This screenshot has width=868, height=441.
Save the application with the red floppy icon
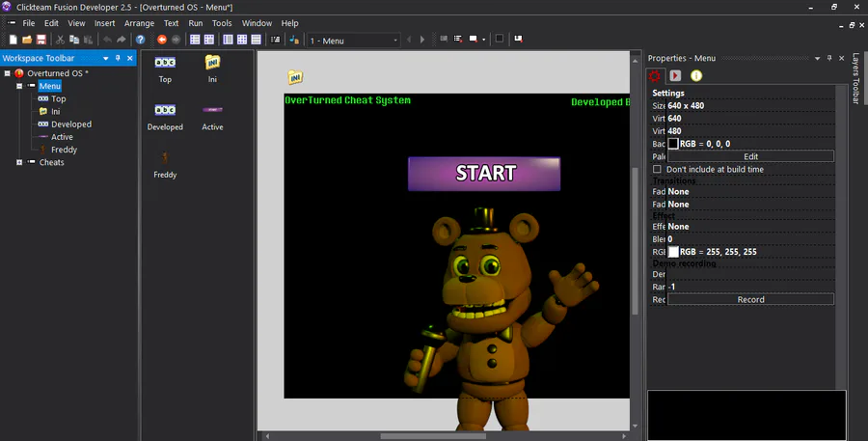[41, 40]
